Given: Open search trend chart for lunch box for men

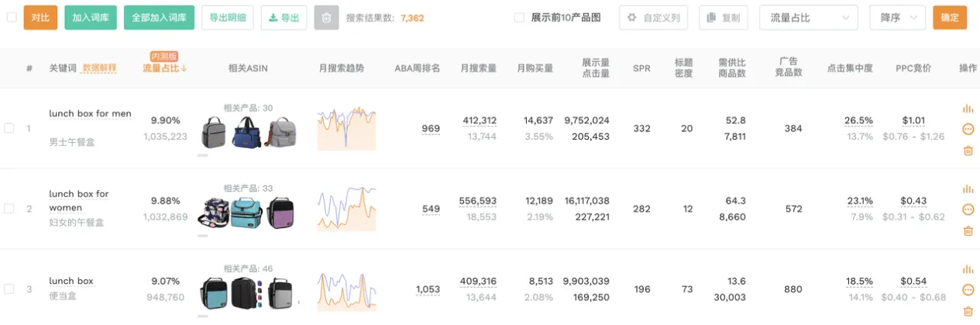Looking at the screenshot, I should point(347,129).
